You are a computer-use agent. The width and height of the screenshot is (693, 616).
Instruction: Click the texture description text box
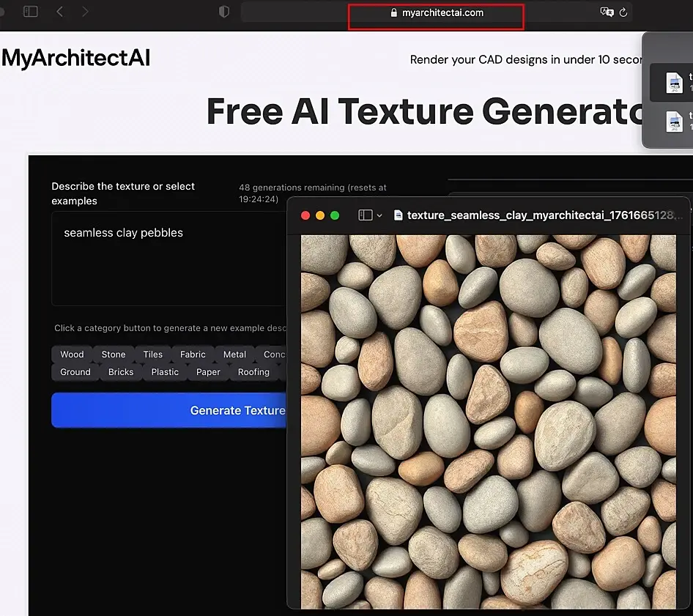(168, 259)
